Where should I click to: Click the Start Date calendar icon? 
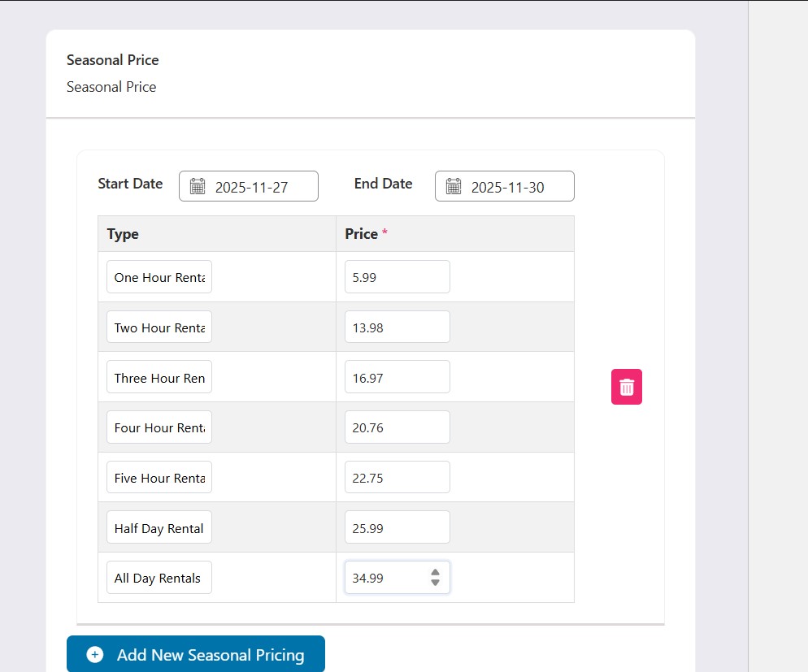[198, 187]
